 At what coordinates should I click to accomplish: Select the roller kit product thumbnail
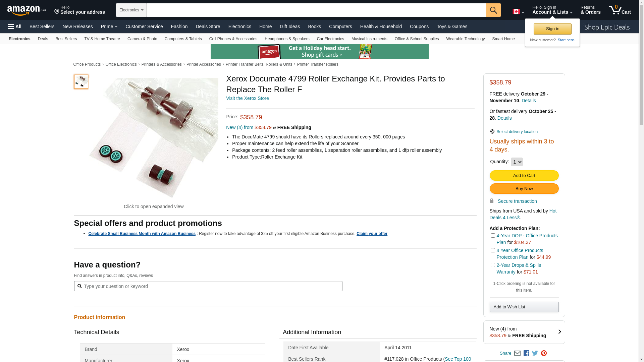point(81,82)
